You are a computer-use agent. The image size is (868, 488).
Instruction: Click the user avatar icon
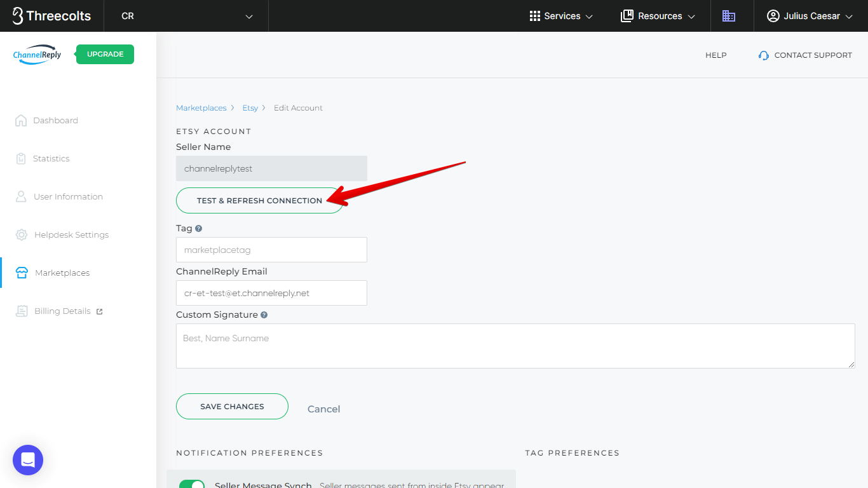click(773, 16)
